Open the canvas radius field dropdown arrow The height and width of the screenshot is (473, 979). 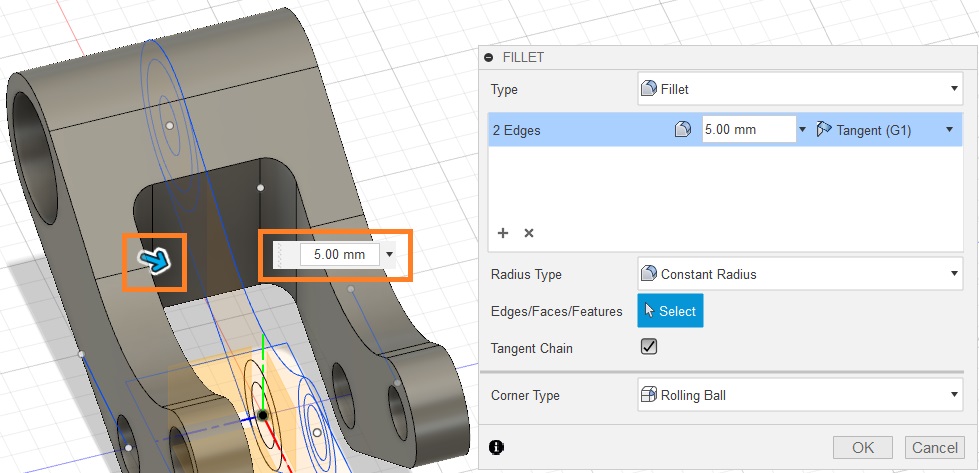tap(390, 255)
